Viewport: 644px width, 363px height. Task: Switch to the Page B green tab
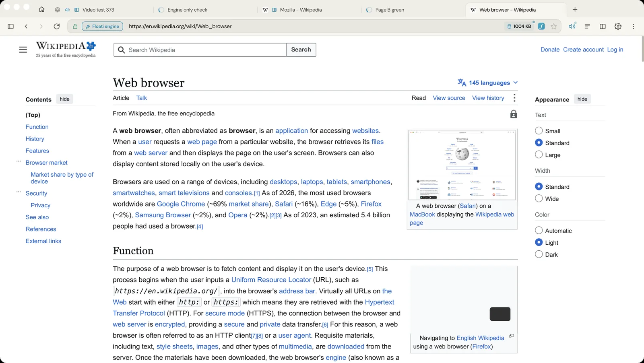390,10
